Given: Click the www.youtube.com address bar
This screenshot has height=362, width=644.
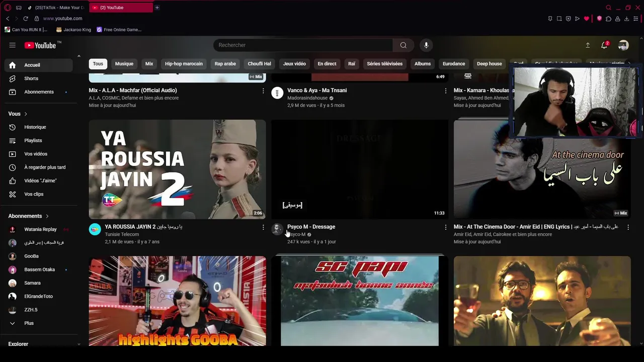Looking at the screenshot, I should pos(62,19).
